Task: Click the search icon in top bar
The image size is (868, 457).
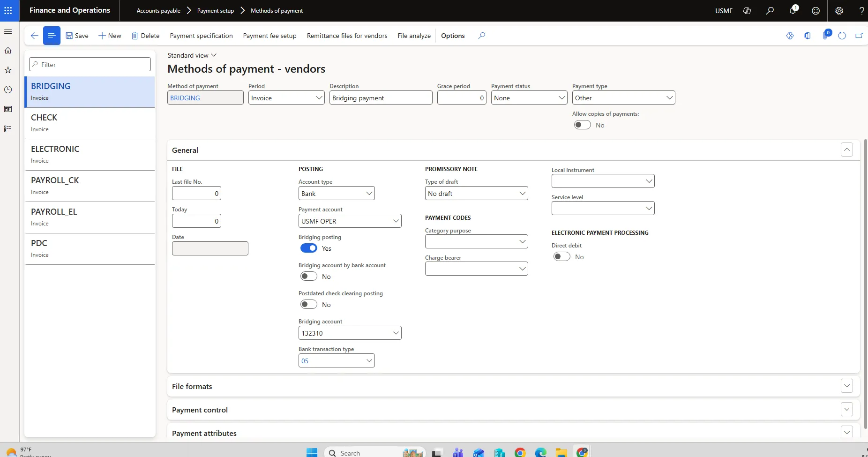Action: coord(770,10)
